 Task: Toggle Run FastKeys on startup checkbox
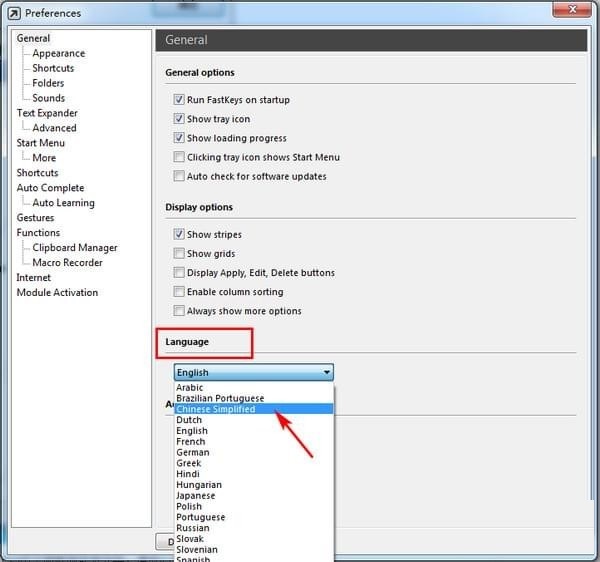point(179,99)
